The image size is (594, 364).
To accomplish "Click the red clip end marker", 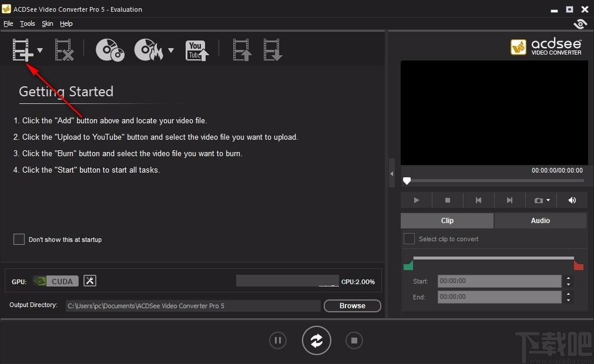I will [579, 265].
